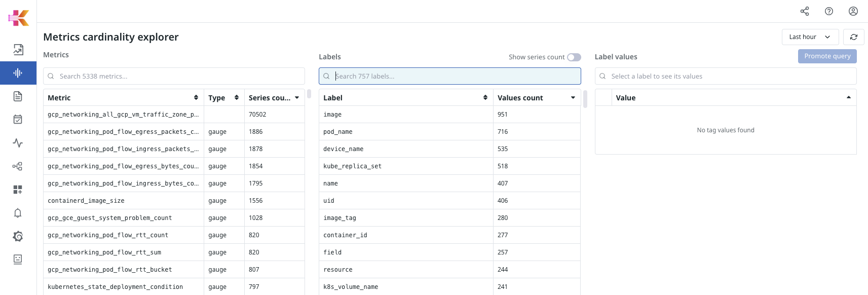This screenshot has height=295, width=868.
Task: Sort by Series count column header
Action: (x=274, y=98)
